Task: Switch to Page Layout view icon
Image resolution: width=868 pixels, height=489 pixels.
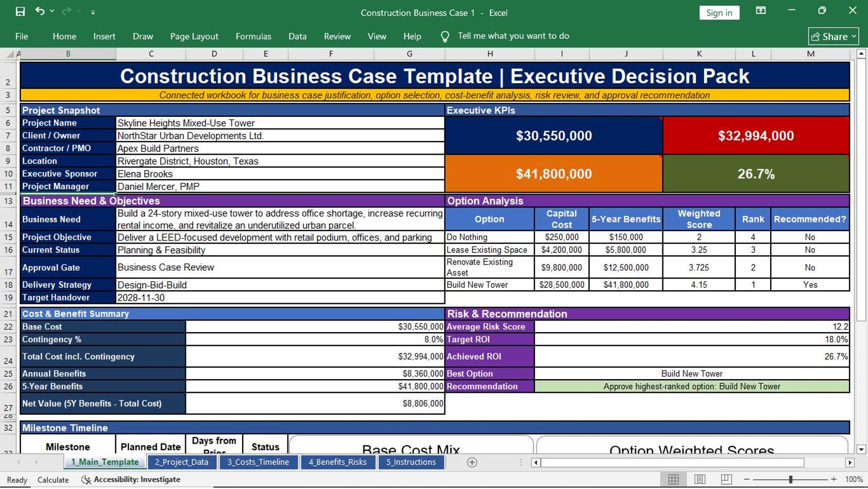Action: pos(700,479)
